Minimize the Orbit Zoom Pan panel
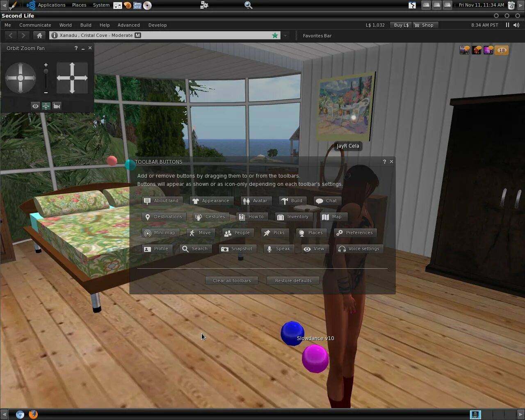Screen dimensions: 525x420 click(x=83, y=48)
